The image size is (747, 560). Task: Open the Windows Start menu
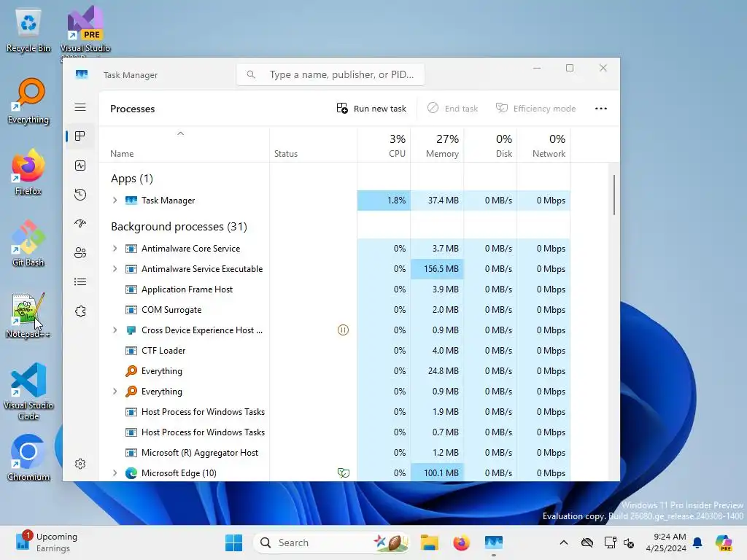pos(233,542)
